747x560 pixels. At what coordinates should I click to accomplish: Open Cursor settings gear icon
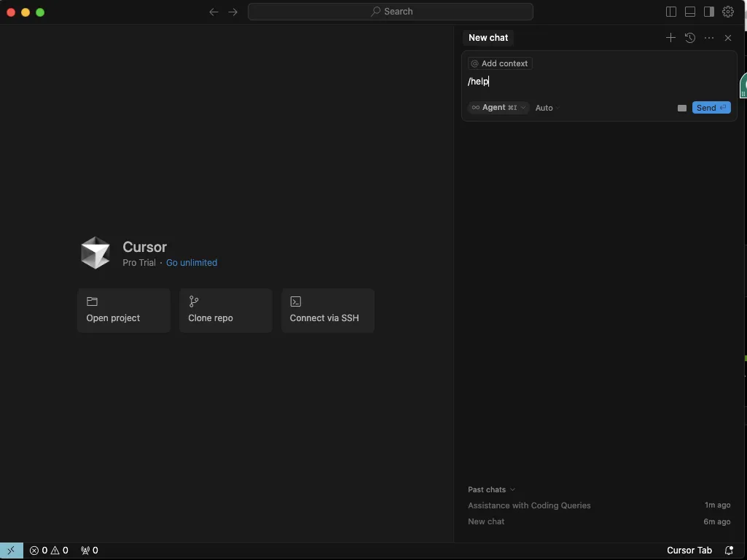728,12
